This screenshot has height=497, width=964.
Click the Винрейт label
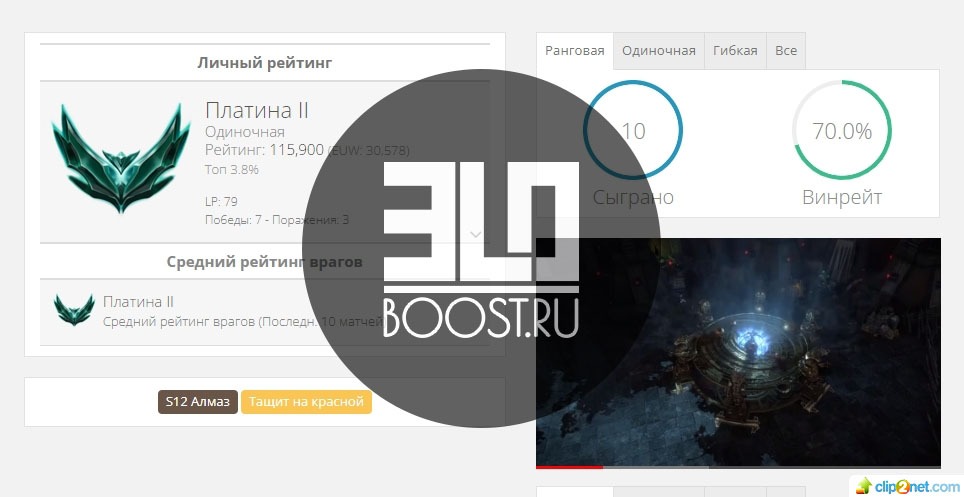[x=842, y=197]
